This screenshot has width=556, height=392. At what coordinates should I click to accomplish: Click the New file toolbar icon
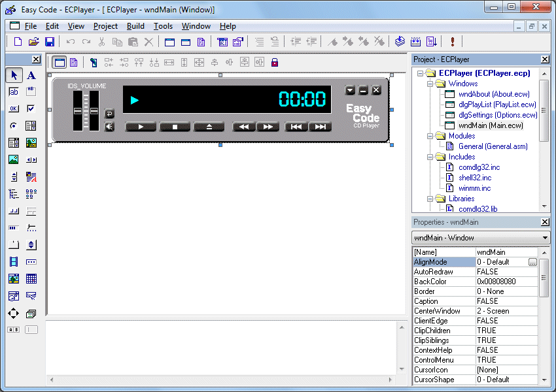pos(18,42)
